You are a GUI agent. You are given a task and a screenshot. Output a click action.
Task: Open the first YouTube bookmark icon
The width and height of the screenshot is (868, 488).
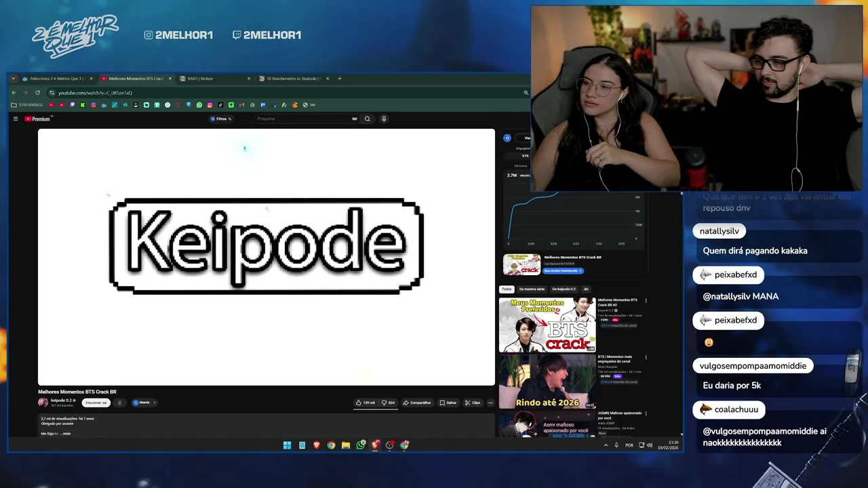tap(51, 105)
